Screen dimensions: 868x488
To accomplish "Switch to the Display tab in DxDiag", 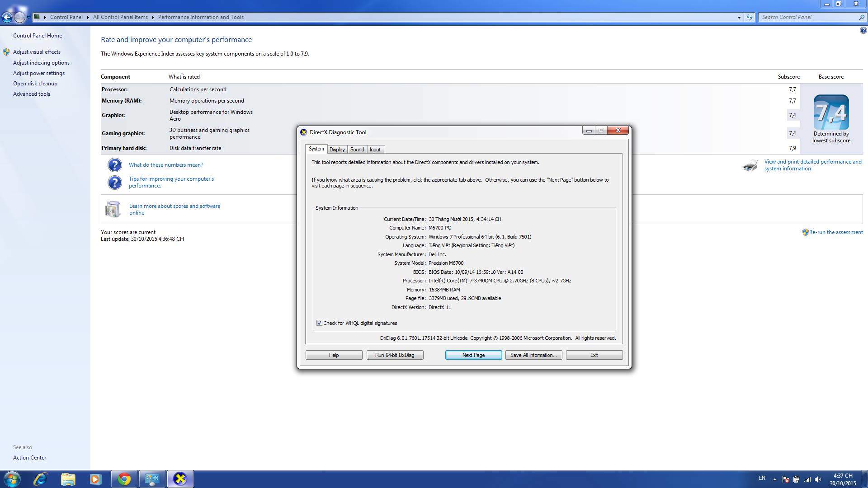I will tap(337, 150).
